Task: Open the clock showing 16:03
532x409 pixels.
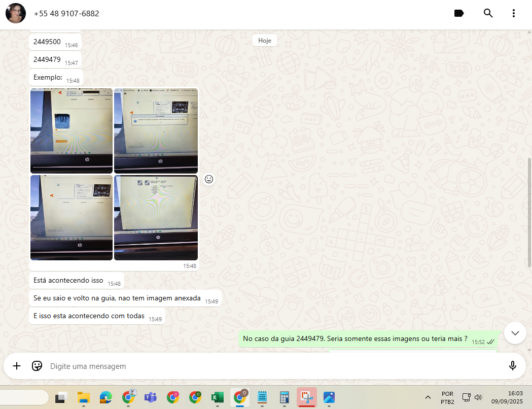Action: point(507,397)
